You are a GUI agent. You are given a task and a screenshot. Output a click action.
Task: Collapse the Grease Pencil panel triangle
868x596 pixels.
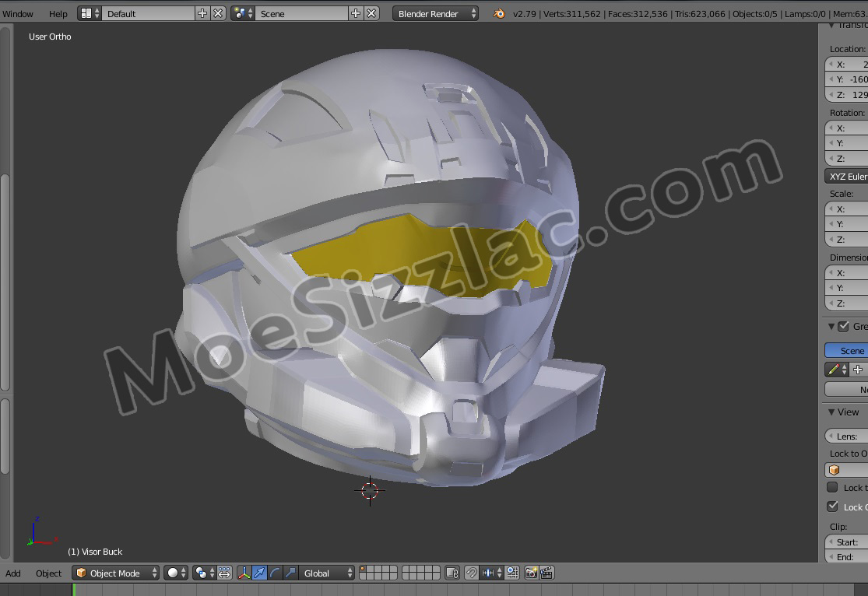point(831,327)
